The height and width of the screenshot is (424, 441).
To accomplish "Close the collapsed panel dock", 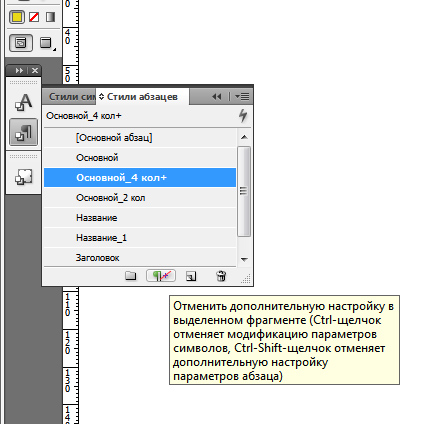I will click(x=35, y=71).
